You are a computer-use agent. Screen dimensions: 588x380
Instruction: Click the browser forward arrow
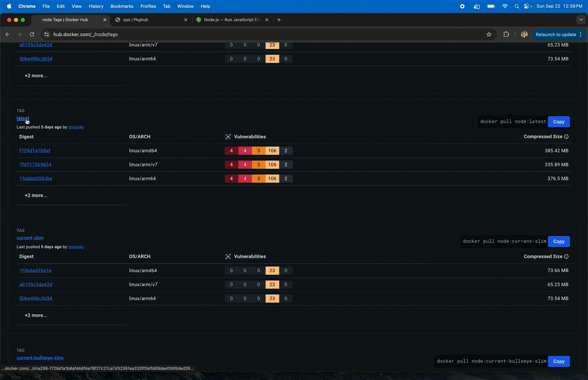pyautogui.click(x=20, y=34)
